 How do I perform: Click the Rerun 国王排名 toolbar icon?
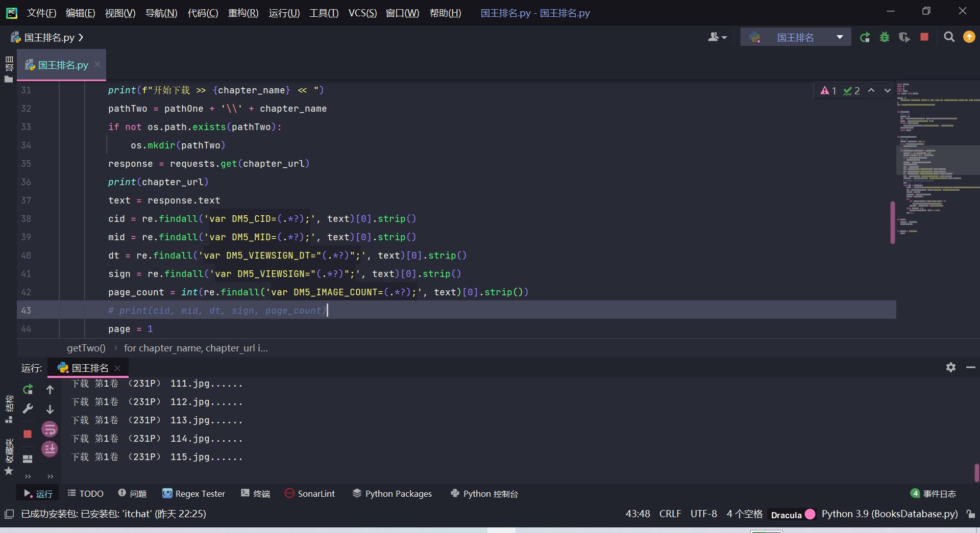coord(865,37)
